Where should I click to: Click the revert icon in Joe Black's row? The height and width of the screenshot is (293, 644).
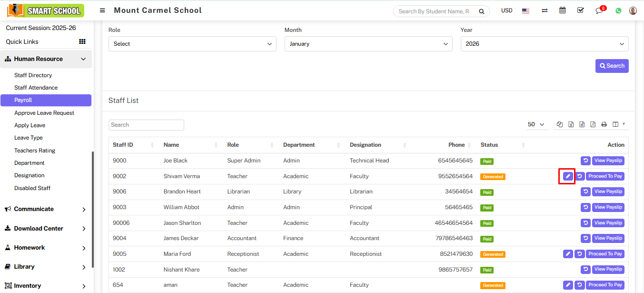pyautogui.click(x=585, y=161)
